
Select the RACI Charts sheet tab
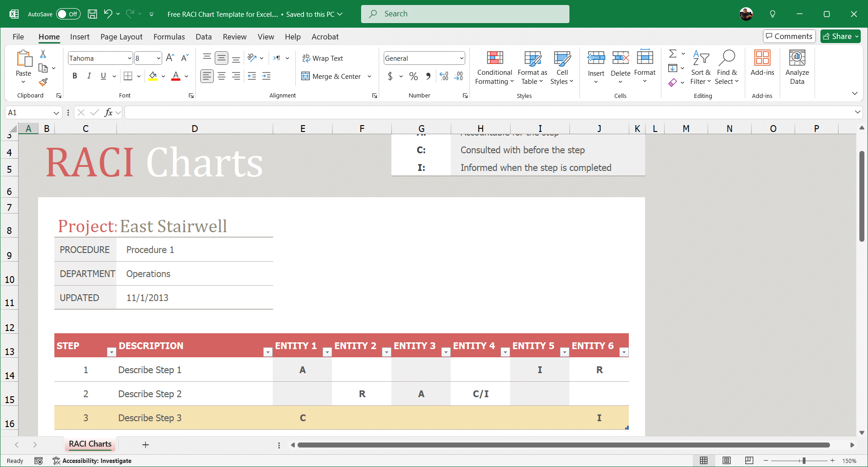click(90, 444)
